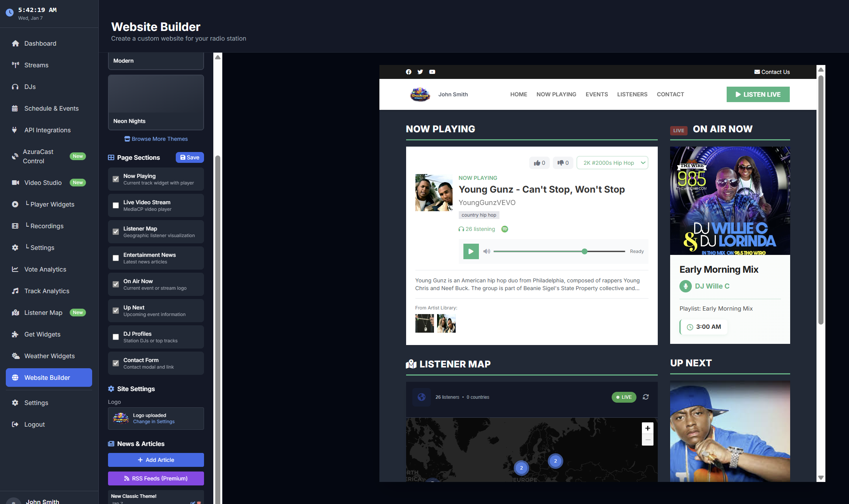Enable the Live Video Stream section
The width and height of the screenshot is (849, 504).
[116, 205]
